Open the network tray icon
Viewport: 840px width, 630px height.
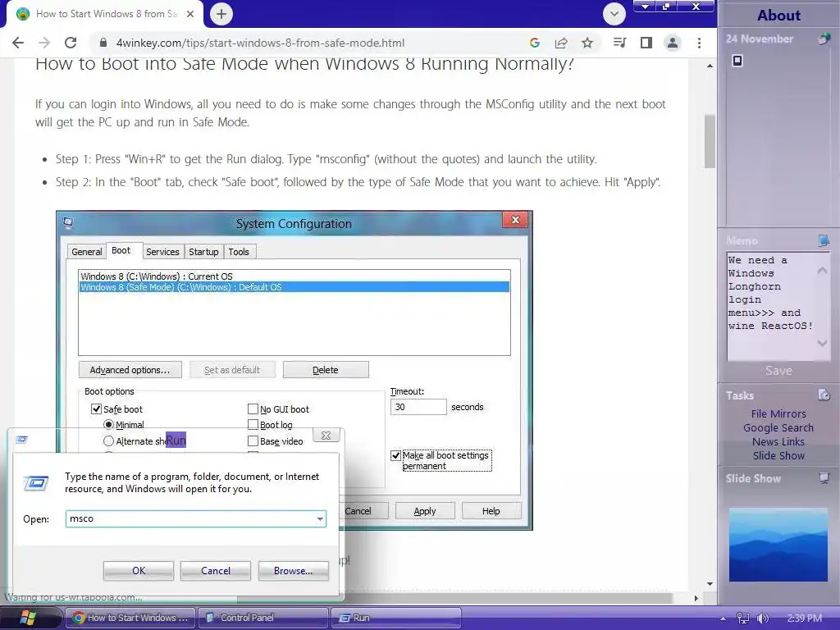click(x=742, y=619)
